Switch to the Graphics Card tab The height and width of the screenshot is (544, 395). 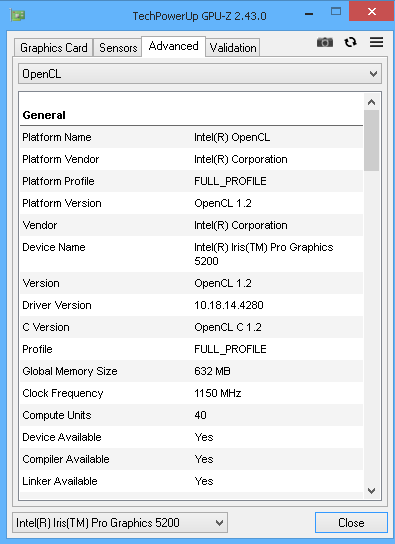pyautogui.click(x=54, y=48)
